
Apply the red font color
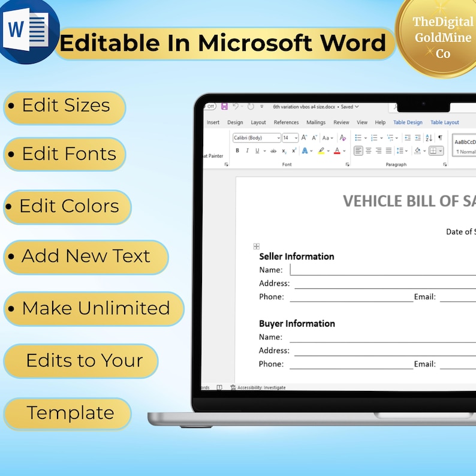pos(337,151)
